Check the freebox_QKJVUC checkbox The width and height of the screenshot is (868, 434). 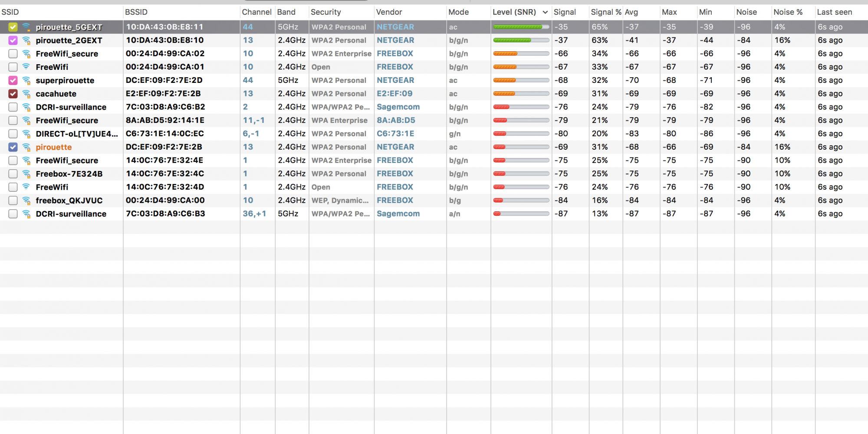click(13, 201)
